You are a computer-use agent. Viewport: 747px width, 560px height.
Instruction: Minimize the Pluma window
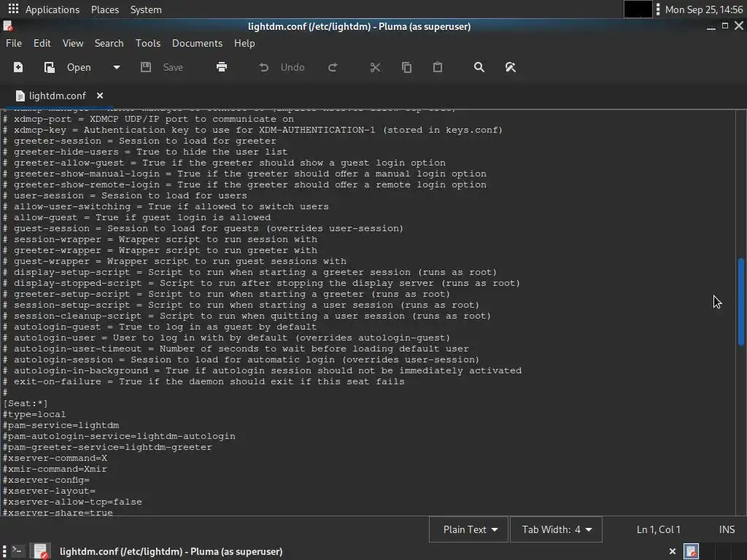point(711,27)
